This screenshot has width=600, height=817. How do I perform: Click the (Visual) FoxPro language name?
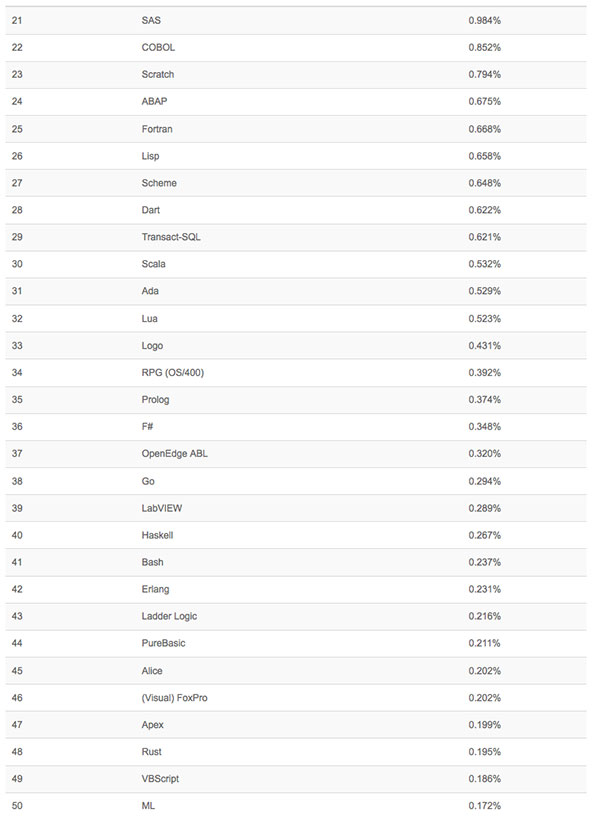tap(174, 698)
